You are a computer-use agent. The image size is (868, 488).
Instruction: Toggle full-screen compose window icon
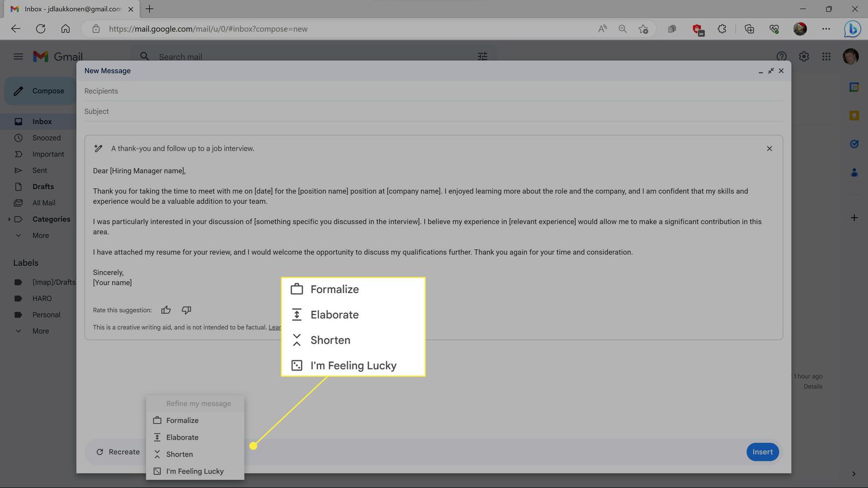coord(771,71)
